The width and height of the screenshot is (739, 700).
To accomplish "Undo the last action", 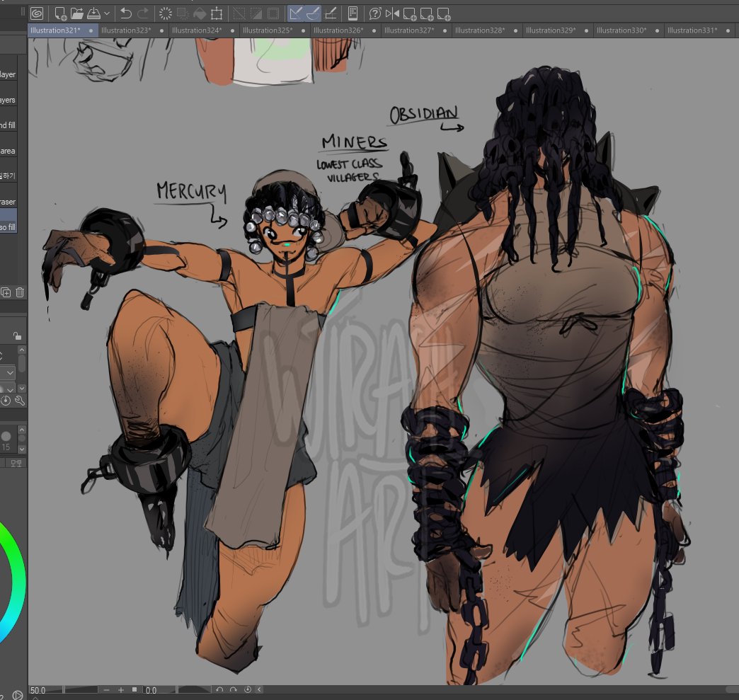I will click(125, 13).
